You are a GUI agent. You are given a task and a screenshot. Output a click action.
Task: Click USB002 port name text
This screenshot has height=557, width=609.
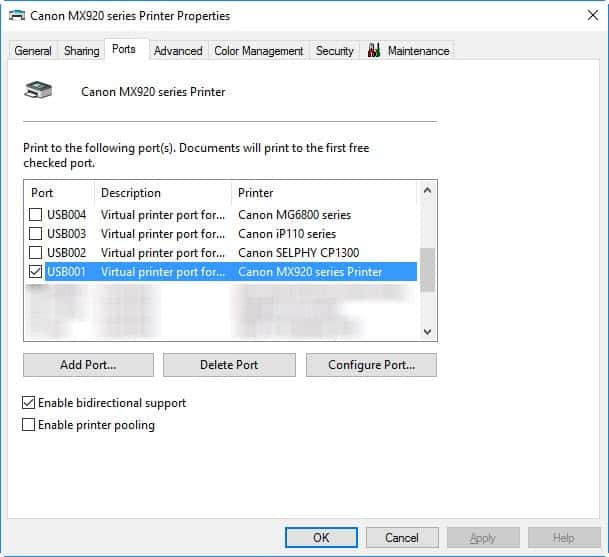[x=66, y=252]
